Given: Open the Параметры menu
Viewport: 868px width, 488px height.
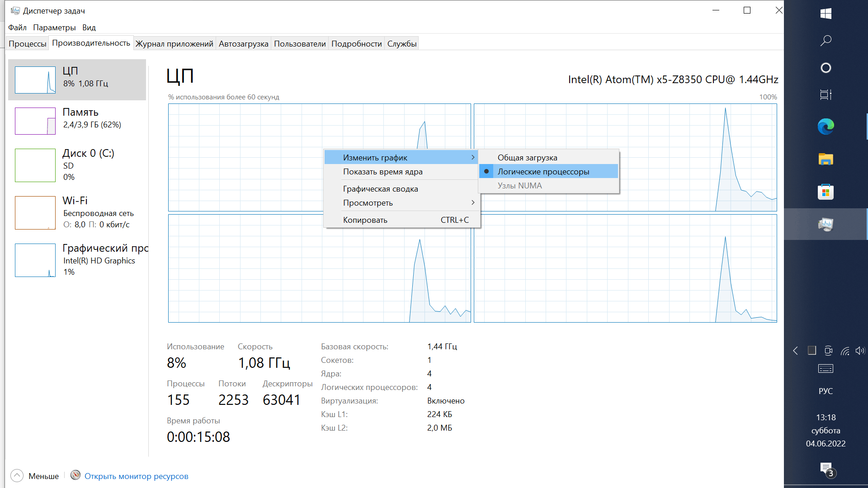Looking at the screenshot, I should 54,28.
